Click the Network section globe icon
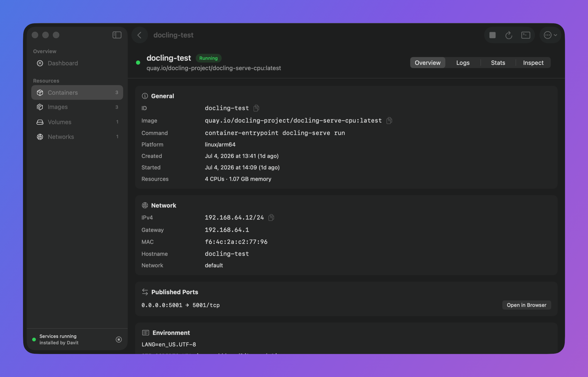The image size is (588, 377). click(x=145, y=205)
